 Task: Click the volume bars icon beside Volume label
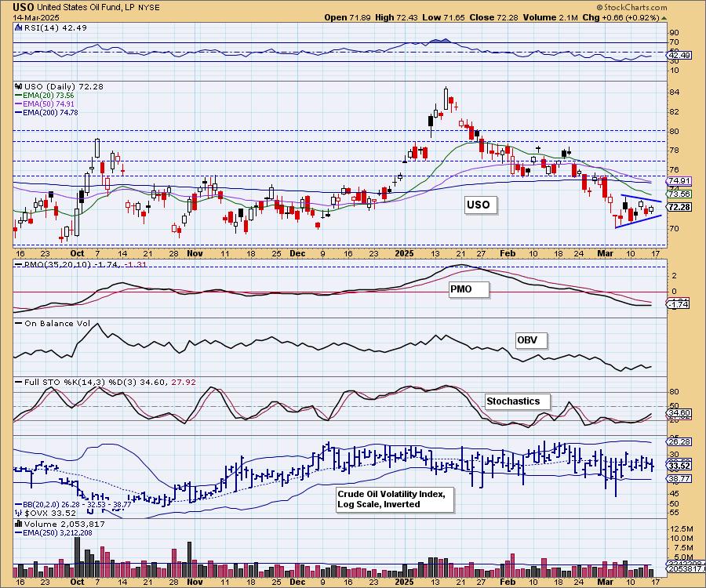pyautogui.click(x=19, y=524)
